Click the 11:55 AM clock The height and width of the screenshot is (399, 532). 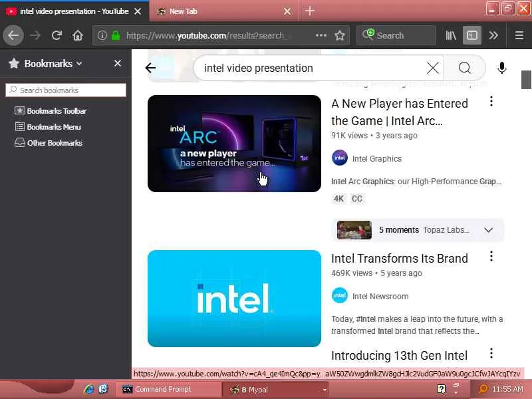click(507, 389)
